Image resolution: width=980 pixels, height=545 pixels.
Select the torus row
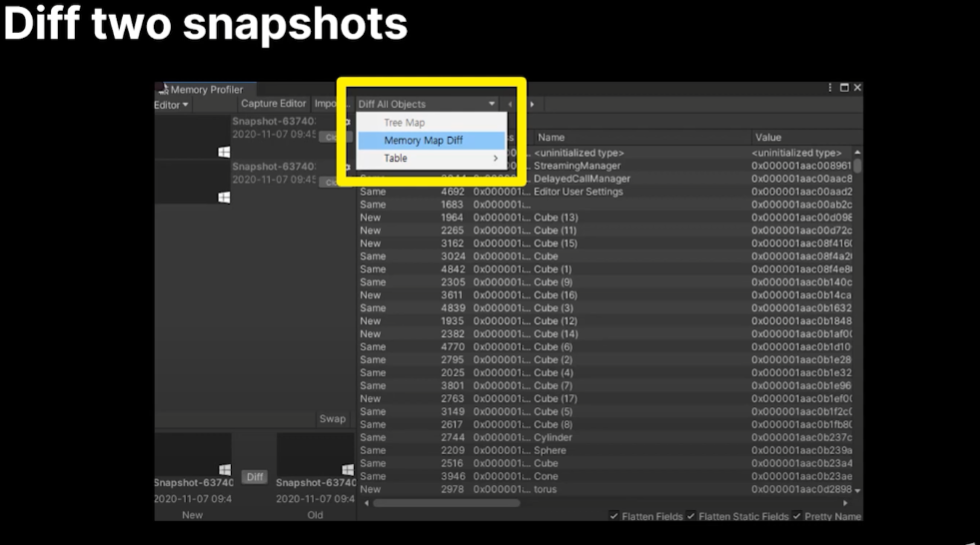tap(605, 489)
